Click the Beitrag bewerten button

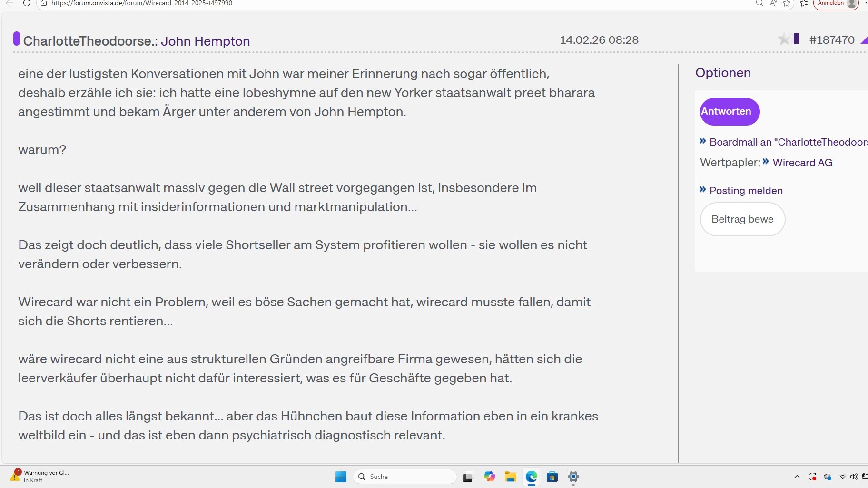[x=742, y=219]
